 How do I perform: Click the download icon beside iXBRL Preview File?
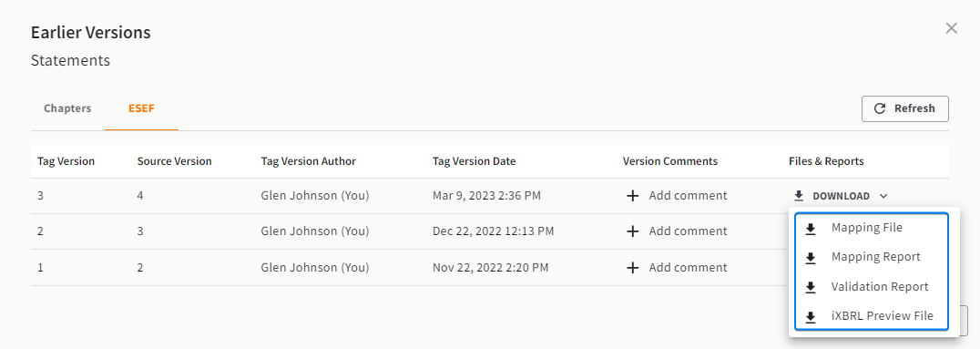point(811,317)
